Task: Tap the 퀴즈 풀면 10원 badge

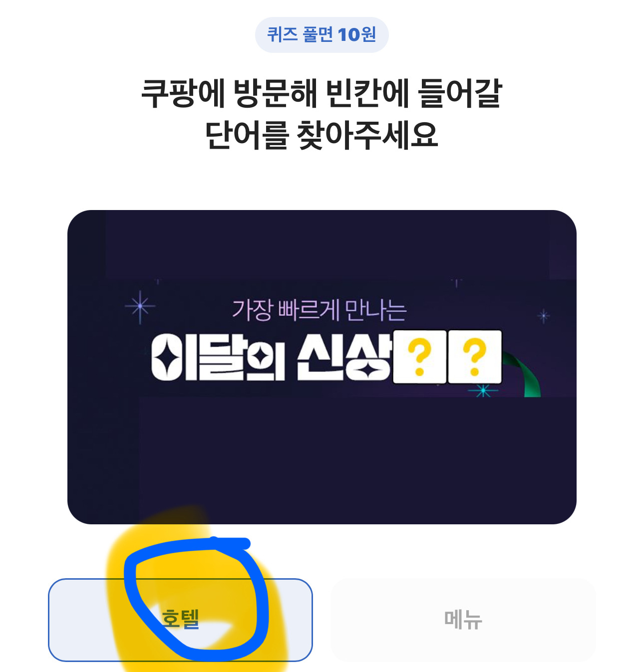Action: [322, 35]
